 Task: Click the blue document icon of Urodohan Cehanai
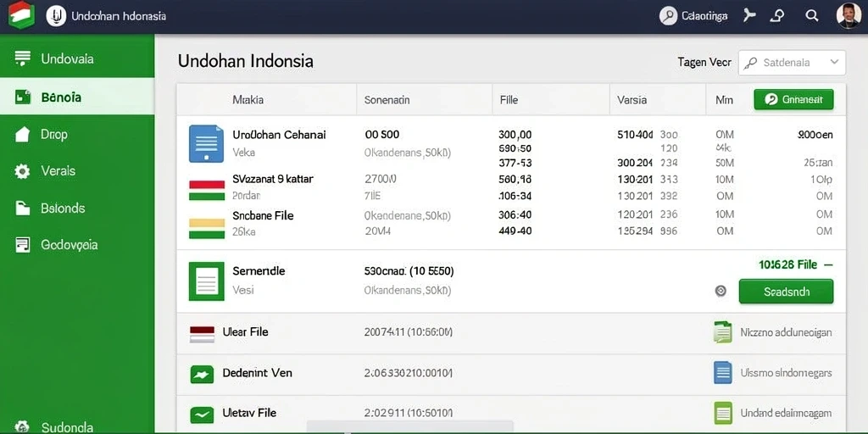pyautogui.click(x=207, y=143)
